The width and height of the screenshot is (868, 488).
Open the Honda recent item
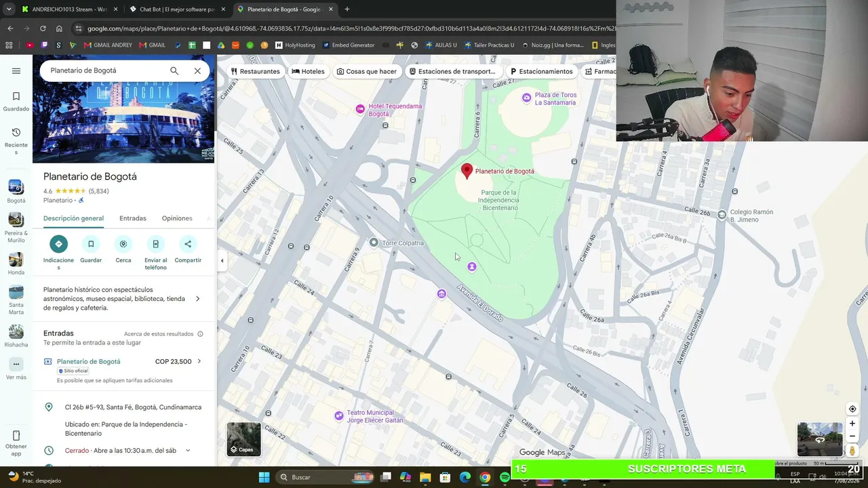click(16, 264)
